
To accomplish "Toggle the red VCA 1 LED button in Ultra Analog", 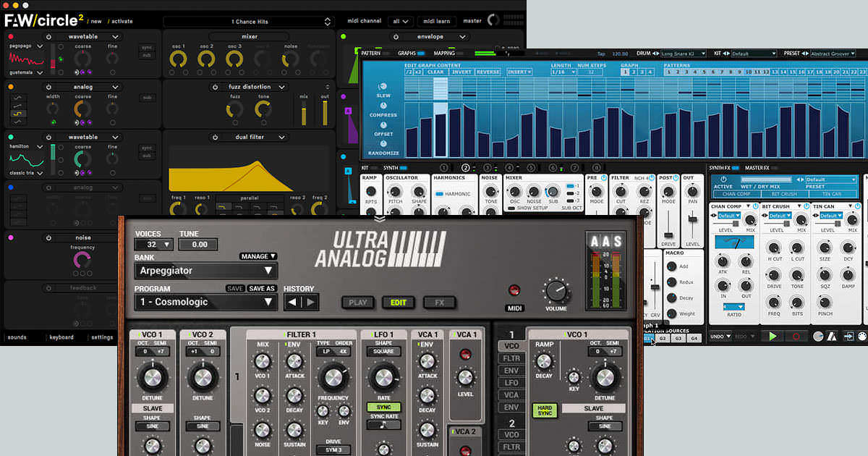I will click(x=464, y=354).
